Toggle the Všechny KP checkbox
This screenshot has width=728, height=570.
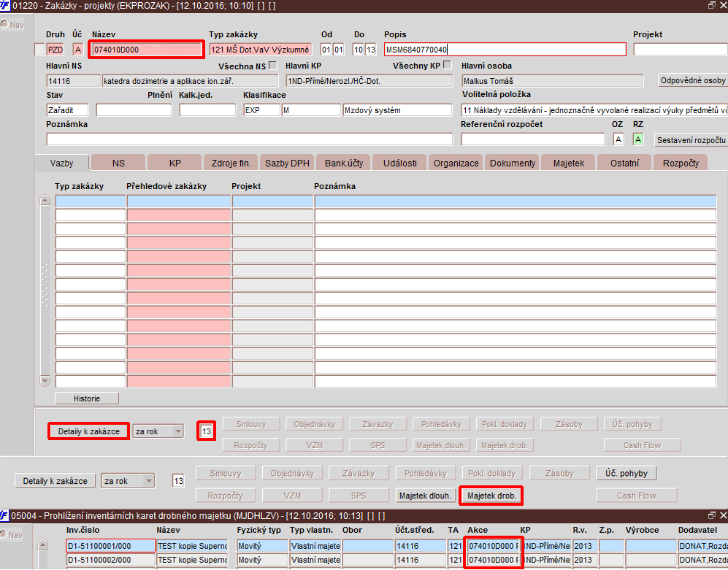click(x=448, y=65)
